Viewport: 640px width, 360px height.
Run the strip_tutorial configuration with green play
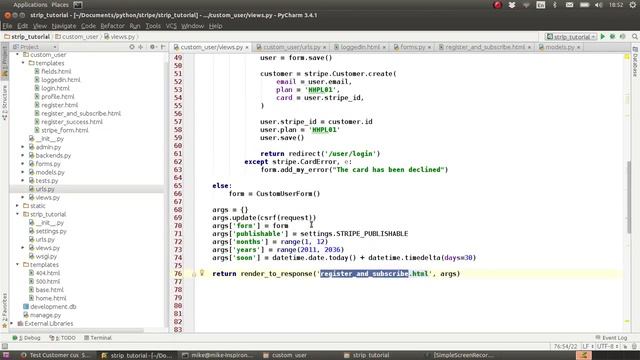tap(603, 37)
